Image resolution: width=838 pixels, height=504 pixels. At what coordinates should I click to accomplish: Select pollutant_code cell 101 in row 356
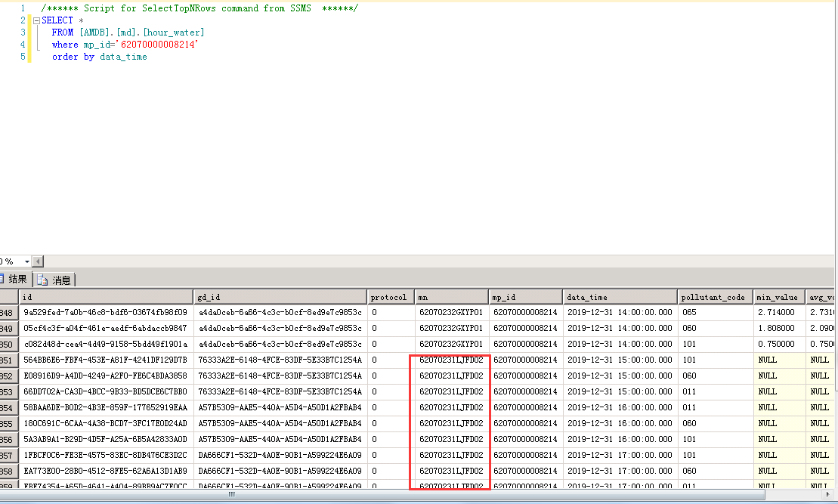click(x=715, y=440)
